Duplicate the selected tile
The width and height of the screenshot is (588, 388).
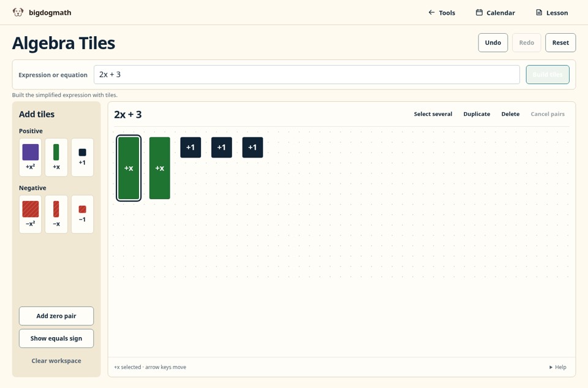pos(477,114)
